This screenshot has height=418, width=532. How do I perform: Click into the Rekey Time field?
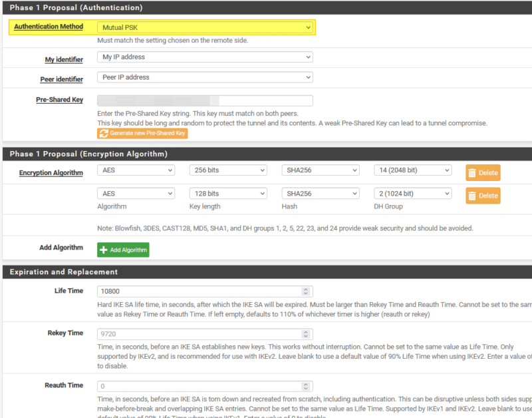click(199, 334)
